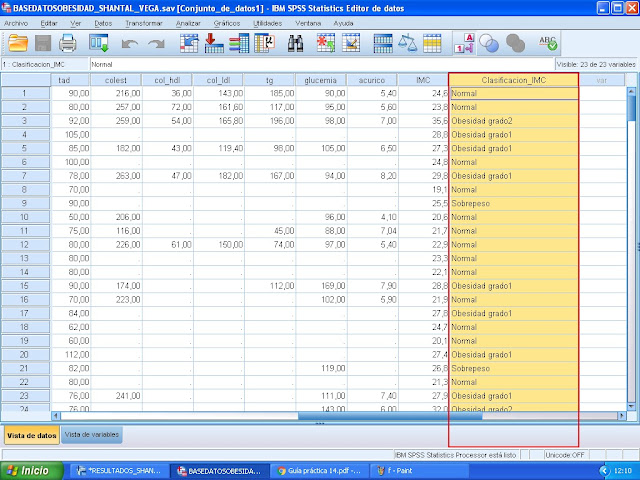
Task: Click the 169,00 glucemia cell in row 15
Action: point(321,286)
